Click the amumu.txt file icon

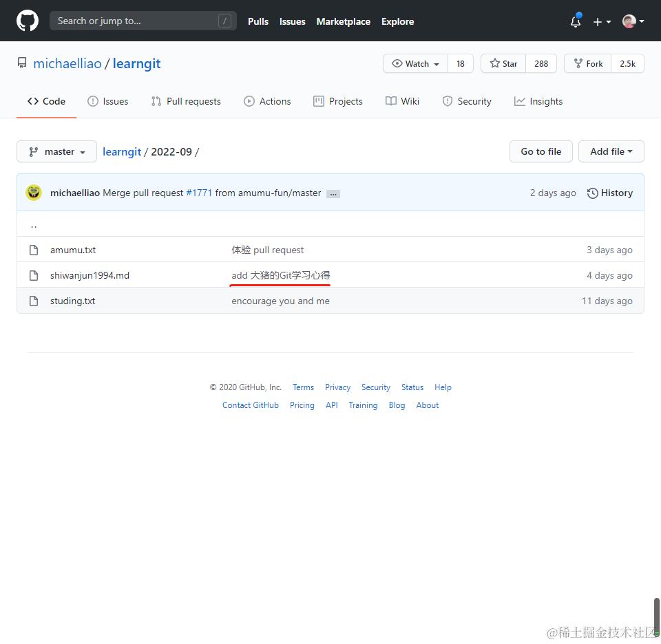pos(34,250)
